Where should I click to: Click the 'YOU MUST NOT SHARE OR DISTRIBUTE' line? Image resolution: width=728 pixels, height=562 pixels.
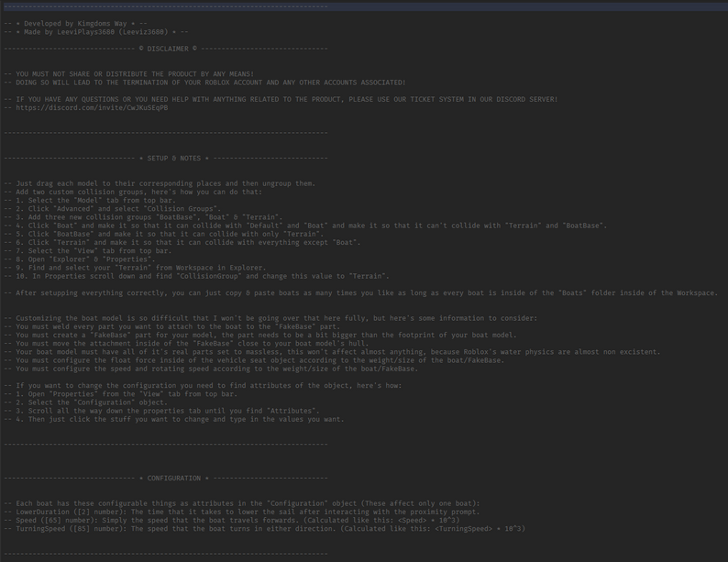click(129, 73)
